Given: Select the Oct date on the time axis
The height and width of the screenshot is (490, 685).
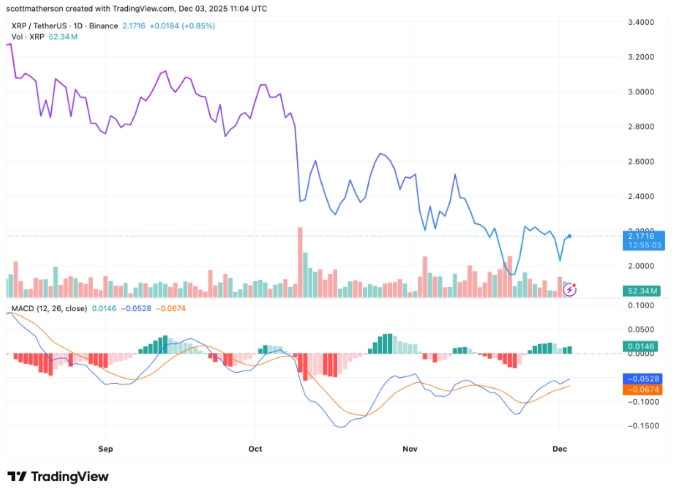Looking at the screenshot, I should click(254, 449).
